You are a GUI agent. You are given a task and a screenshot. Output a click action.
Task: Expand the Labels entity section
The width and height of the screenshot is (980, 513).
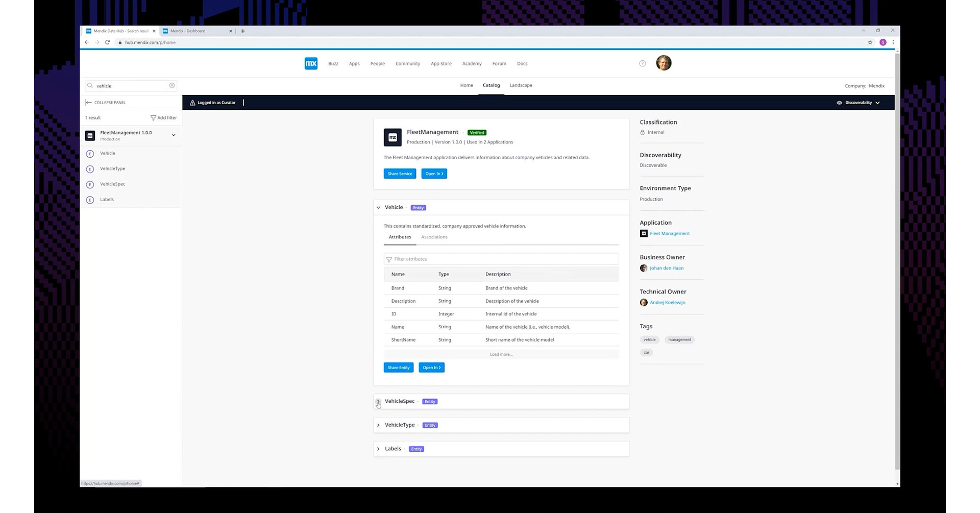coord(378,449)
